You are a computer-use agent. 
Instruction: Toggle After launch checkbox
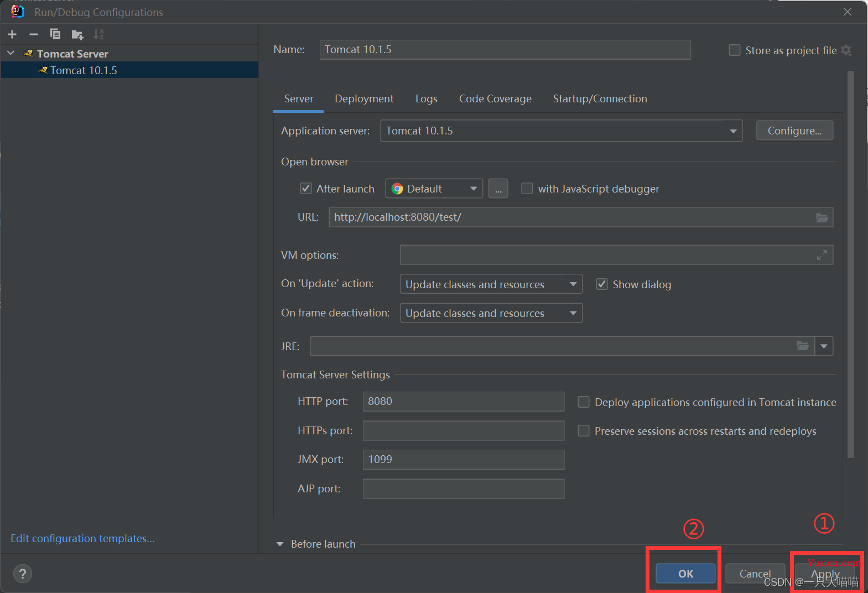pyautogui.click(x=306, y=189)
